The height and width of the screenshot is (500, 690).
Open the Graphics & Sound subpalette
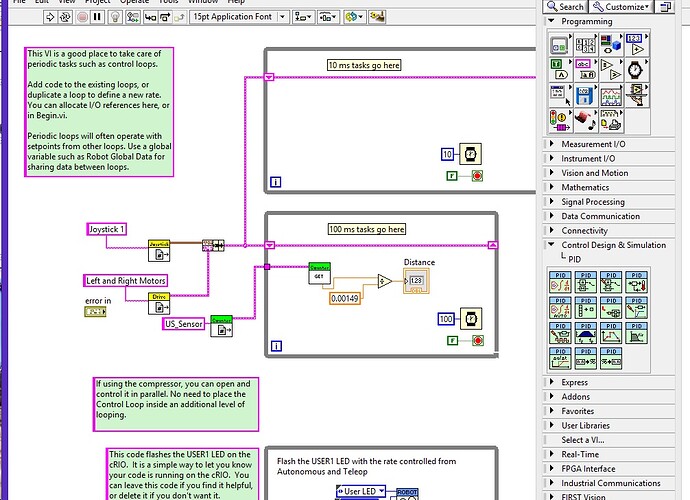(x=585, y=121)
